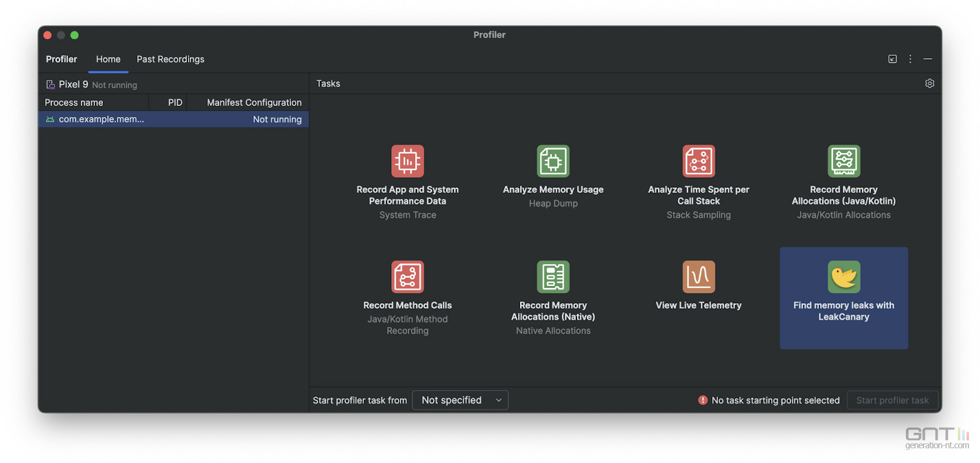Choose the Record Method Calls icon

point(407,277)
